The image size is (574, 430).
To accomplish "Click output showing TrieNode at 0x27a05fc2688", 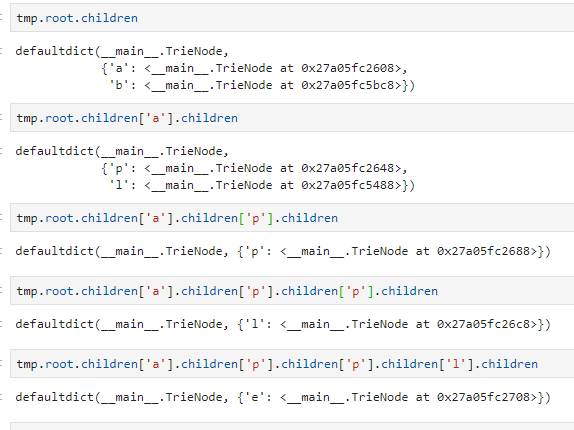I will [x=283, y=251].
